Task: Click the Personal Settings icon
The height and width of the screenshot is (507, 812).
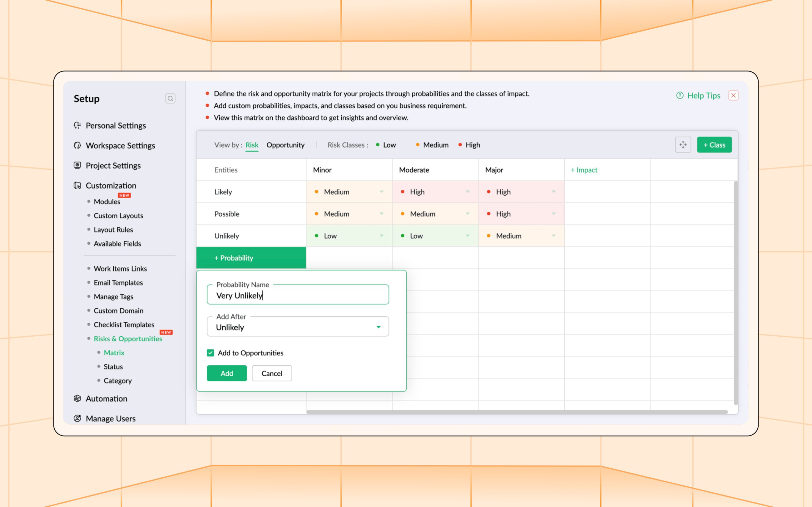Action: coord(77,125)
